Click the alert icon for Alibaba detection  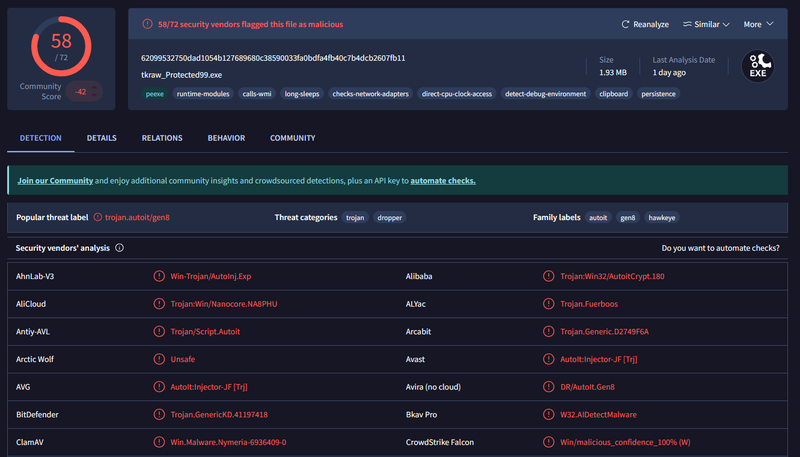tap(548, 276)
